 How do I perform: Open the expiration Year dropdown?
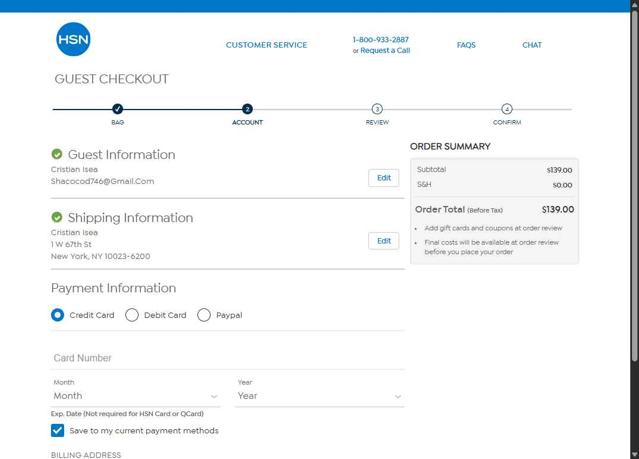tap(320, 396)
